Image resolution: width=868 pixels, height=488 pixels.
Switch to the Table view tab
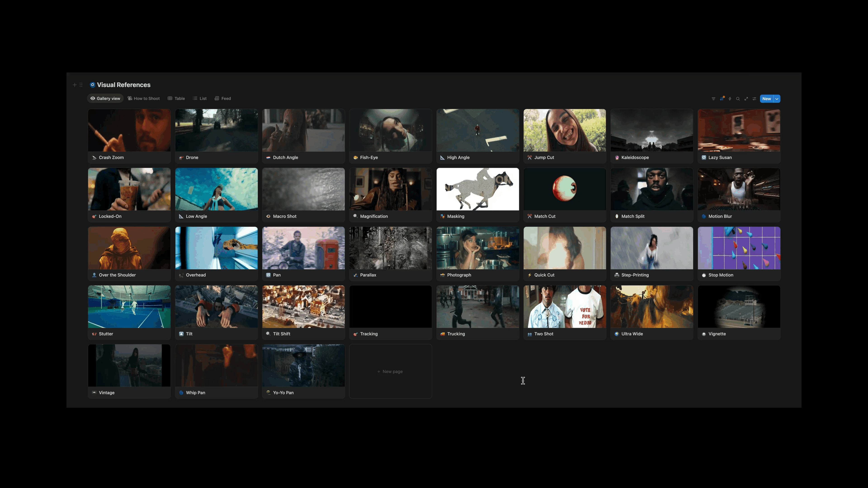tap(176, 98)
